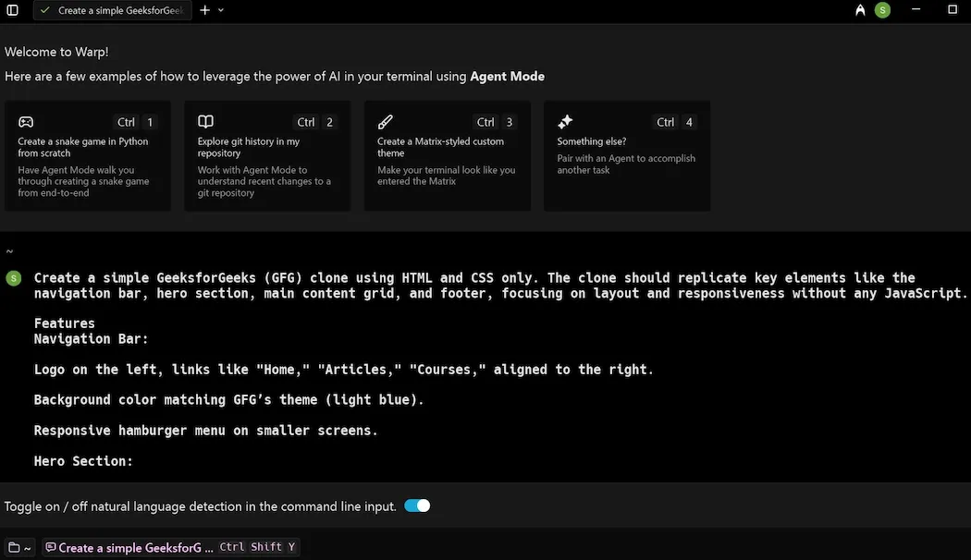
Task: Open Warp AI via the logo icon top-right
Action: click(859, 10)
